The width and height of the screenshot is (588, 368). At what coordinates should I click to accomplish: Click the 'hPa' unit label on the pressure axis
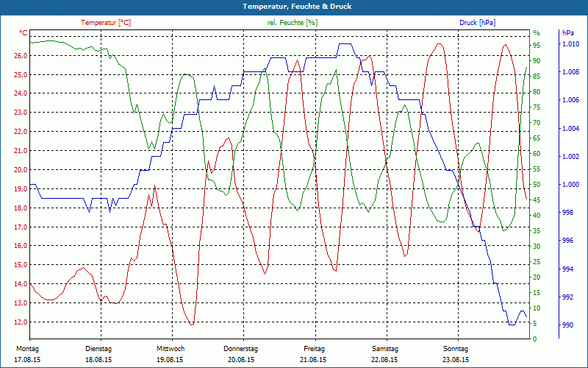tap(568, 33)
